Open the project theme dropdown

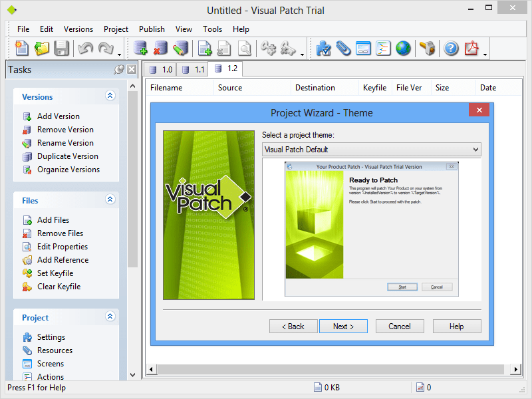[x=475, y=150]
